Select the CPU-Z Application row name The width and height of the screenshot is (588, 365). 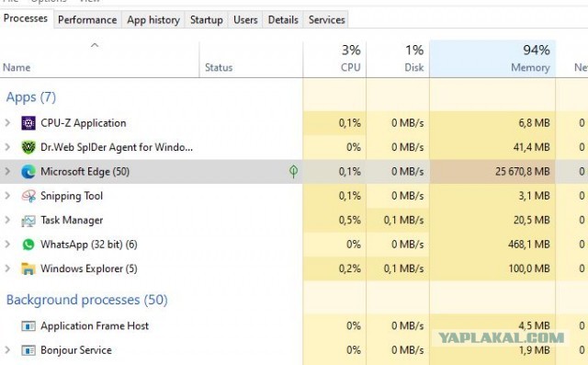click(x=84, y=123)
